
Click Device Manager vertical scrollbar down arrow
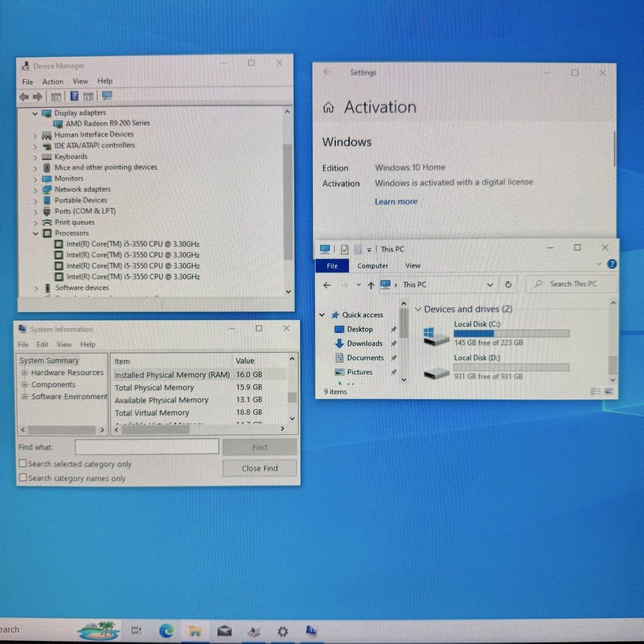point(289,292)
